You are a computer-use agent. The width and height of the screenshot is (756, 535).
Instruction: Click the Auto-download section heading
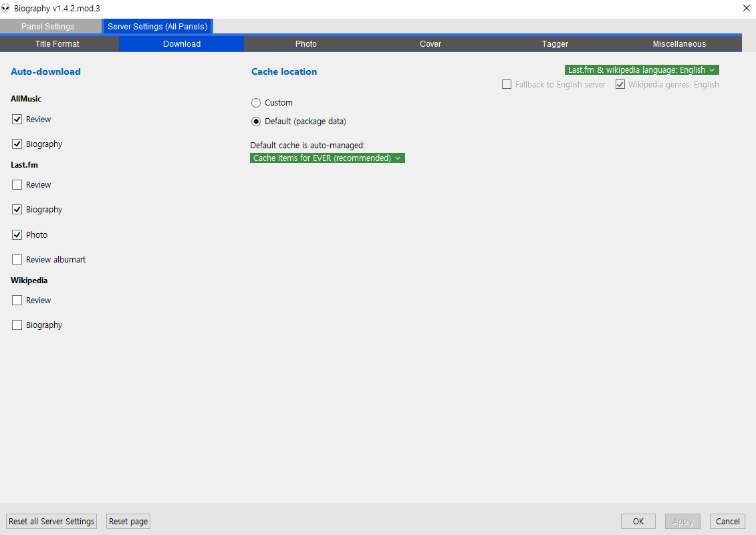point(46,72)
